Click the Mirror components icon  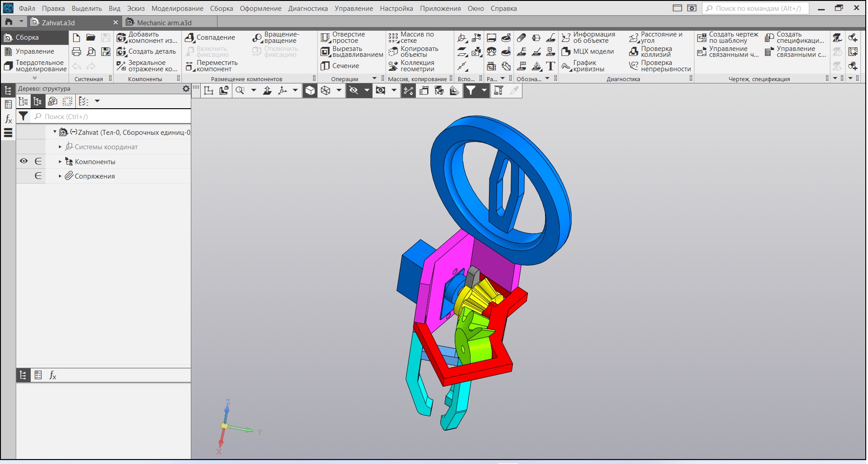121,66
